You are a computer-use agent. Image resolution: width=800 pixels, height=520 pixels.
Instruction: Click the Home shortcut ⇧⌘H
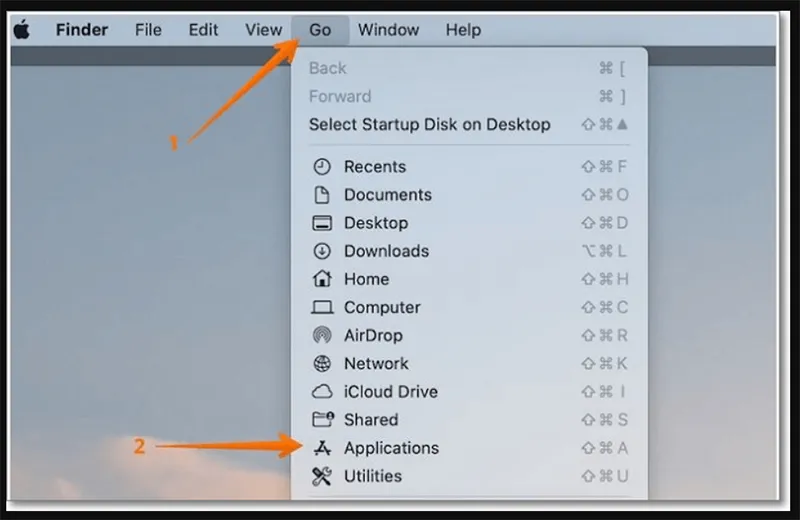point(605,279)
